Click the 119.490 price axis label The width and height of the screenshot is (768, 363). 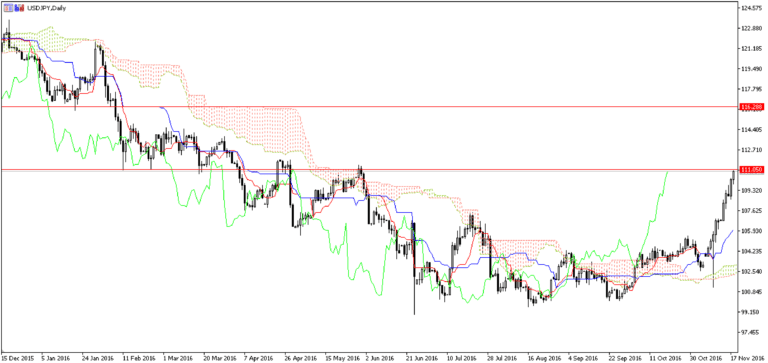[x=750, y=69]
